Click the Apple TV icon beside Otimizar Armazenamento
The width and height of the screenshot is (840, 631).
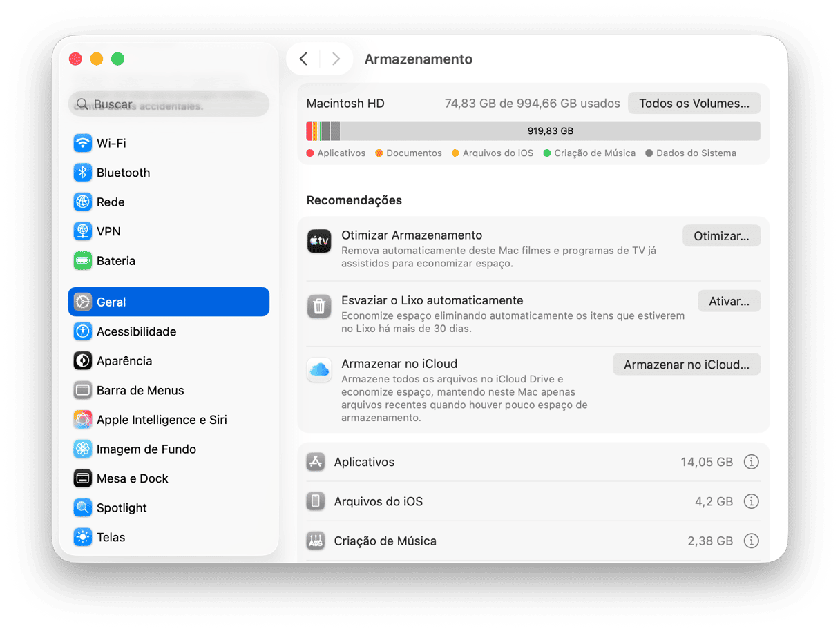pos(319,242)
